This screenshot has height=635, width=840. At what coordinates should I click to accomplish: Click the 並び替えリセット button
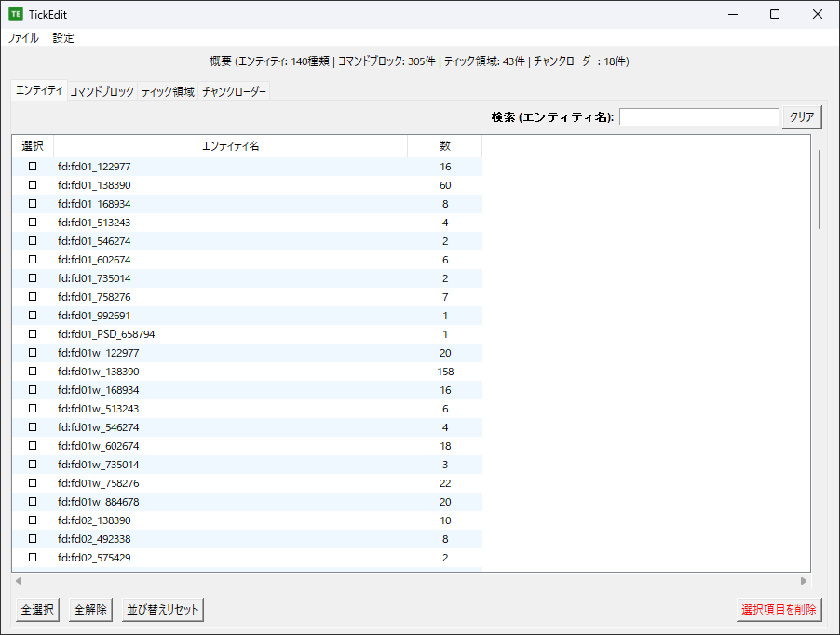[162, 610]
